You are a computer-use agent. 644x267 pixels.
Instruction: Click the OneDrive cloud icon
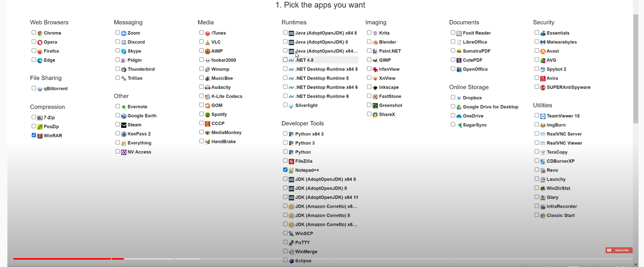coord(459,116)
